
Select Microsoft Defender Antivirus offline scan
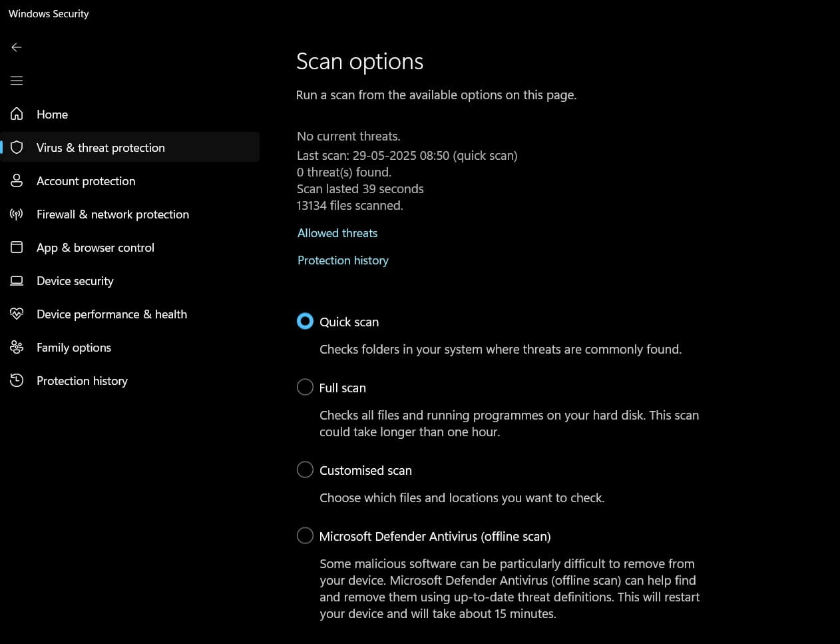tap(305, 535)
